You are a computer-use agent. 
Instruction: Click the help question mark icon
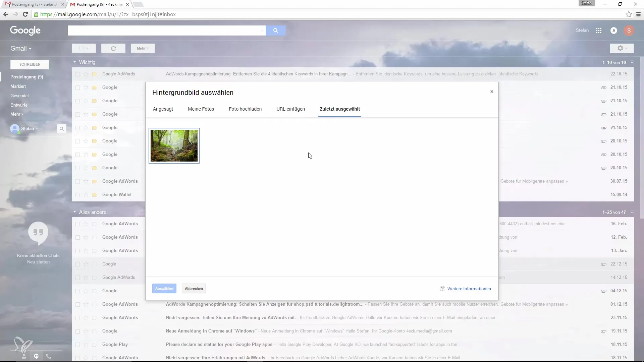[442, 289]
